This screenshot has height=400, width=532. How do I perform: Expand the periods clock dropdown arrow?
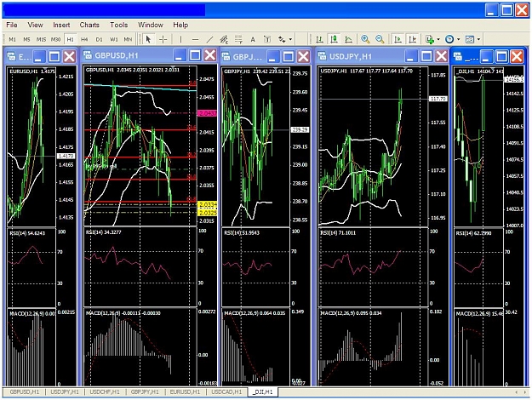click(x=459, y=39)
